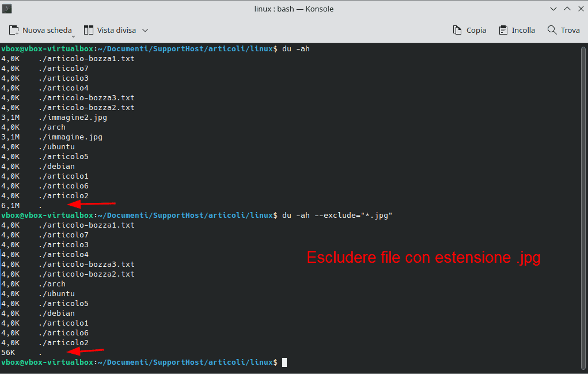588x374 pixels.
Task: Click the Vista divisa split view button
Action: click(110, 30)
